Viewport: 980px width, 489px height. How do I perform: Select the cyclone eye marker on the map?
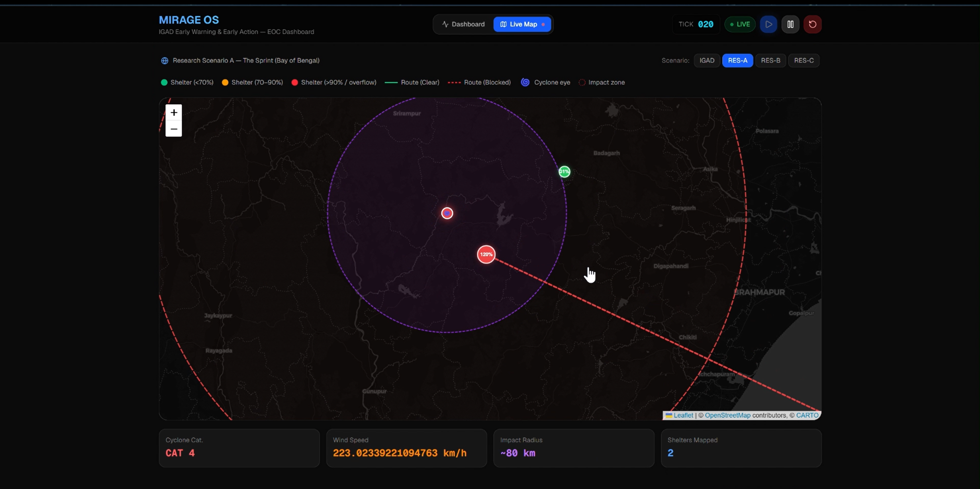(447, 213)
